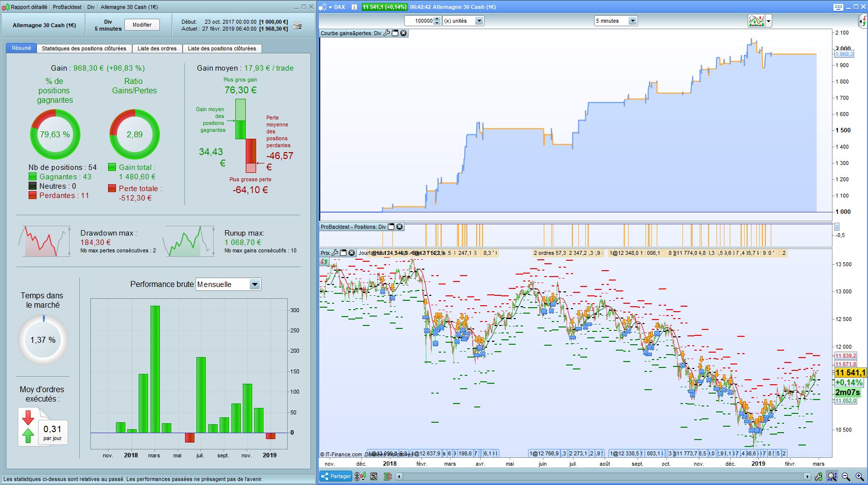Image resolution: width=868 pixels, height=485 pixels.
Task: Click the Plus grosse perte -64,10 € value
Action: pyautogui.click(x=250, y=190)
